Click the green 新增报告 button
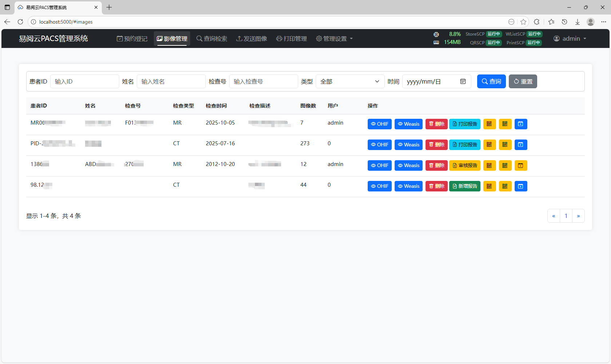The image size is (611, 364). [x=464, y=186]
